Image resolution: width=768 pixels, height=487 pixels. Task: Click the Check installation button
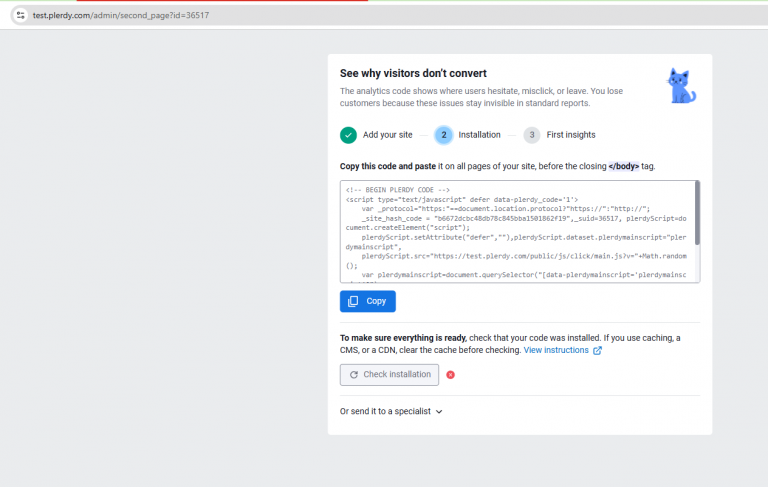coord(389,375)
